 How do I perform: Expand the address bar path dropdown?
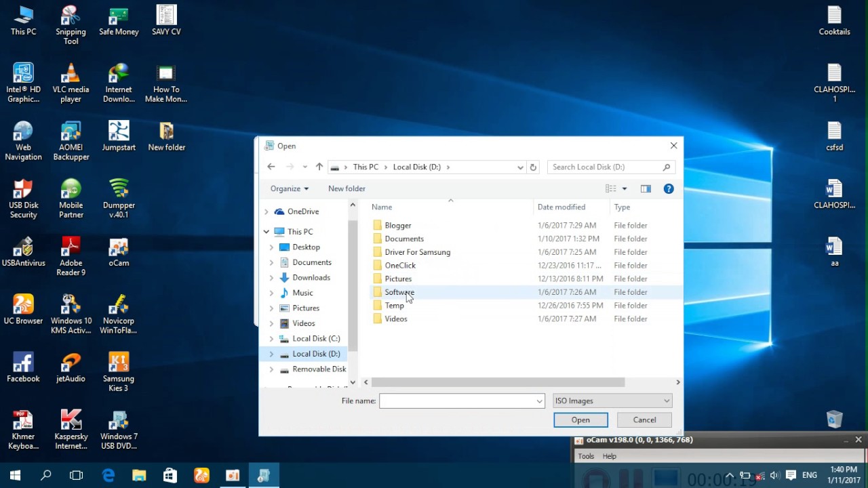pos(520,167)
